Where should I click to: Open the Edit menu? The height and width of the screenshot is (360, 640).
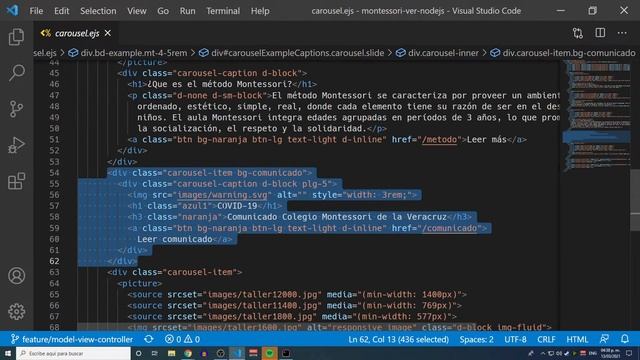[62, 11]
